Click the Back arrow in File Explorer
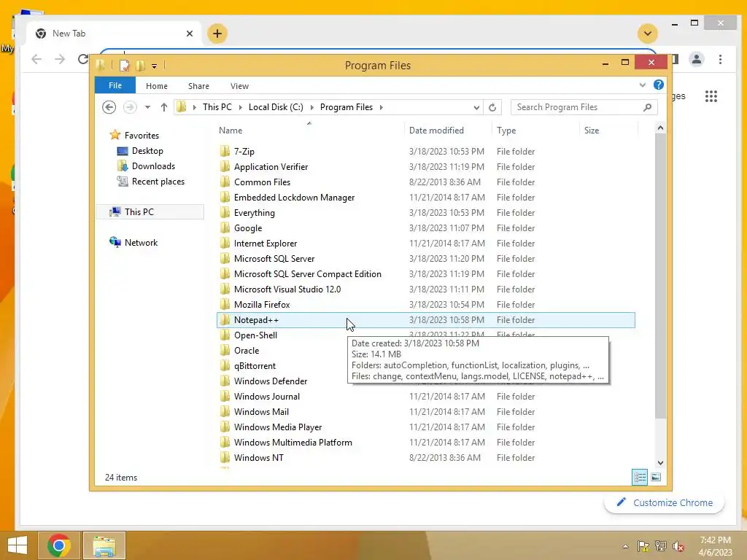This screenshot has width=747, height=560. [x=109, y=107]
